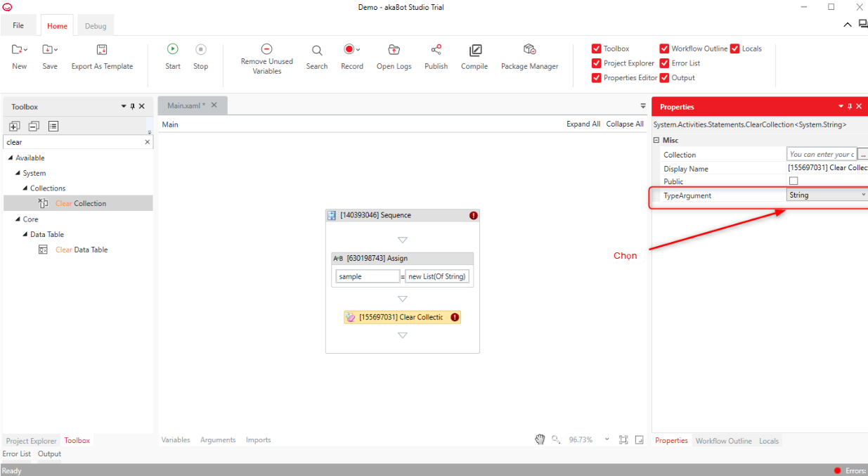868x476 pixels.
Task: Click the toolbox search field
Action: click(73, 142)
